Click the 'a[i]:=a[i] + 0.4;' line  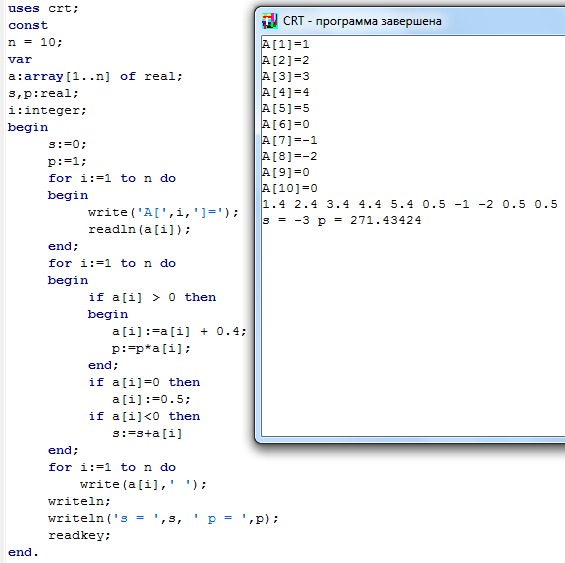click(x=179, y=331)
